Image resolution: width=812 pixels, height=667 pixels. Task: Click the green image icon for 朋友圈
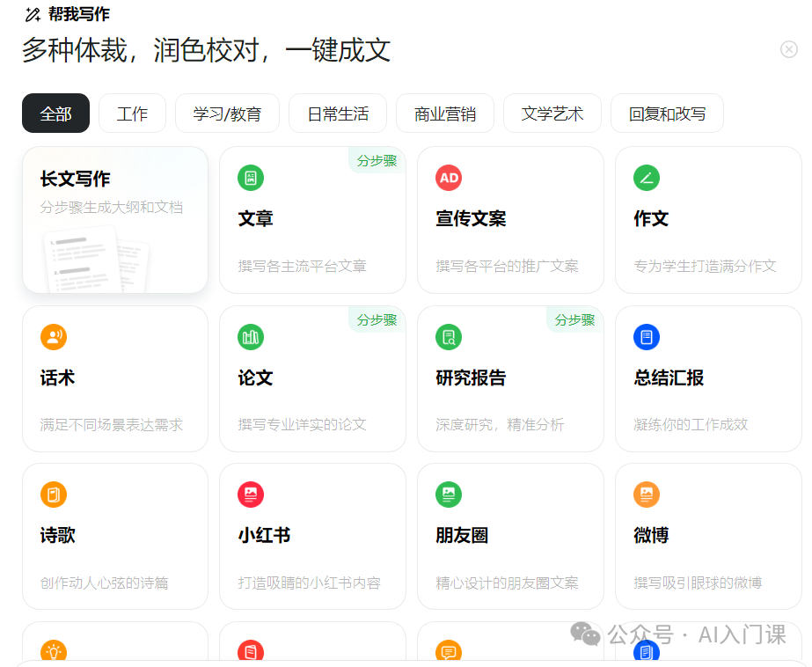tap(449, 495)
